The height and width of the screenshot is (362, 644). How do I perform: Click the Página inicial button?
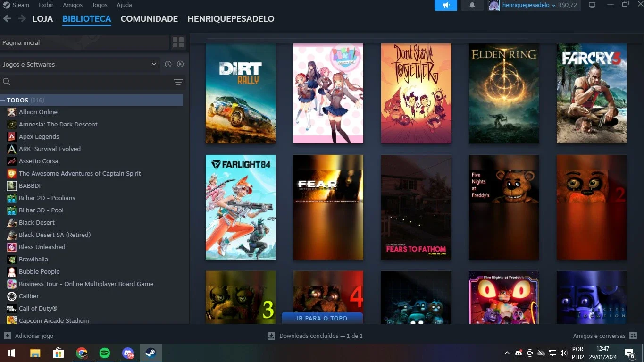(84, 42)
